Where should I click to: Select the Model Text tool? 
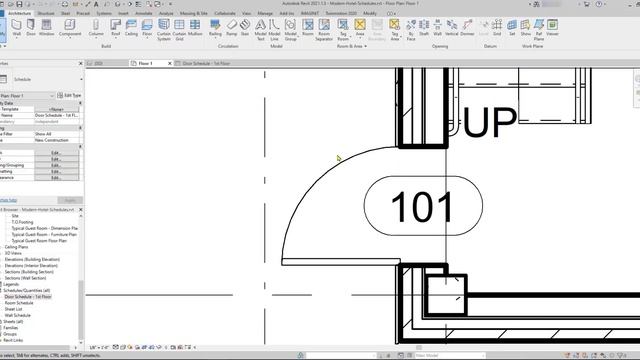pos(260,30)
